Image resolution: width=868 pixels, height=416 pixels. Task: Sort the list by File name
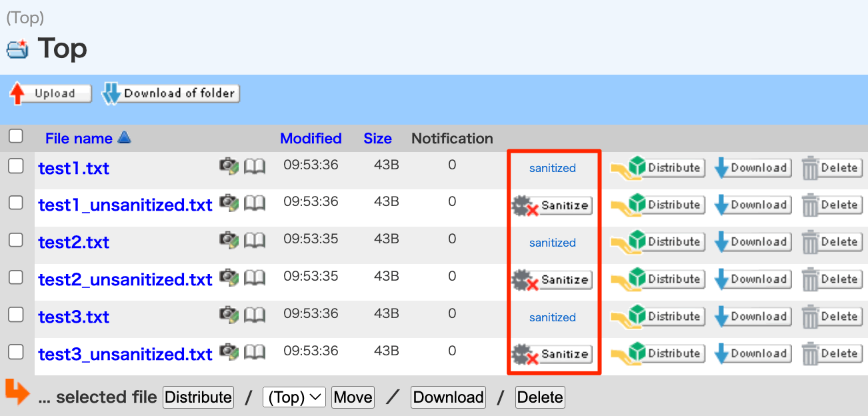(x=79, y=139)
